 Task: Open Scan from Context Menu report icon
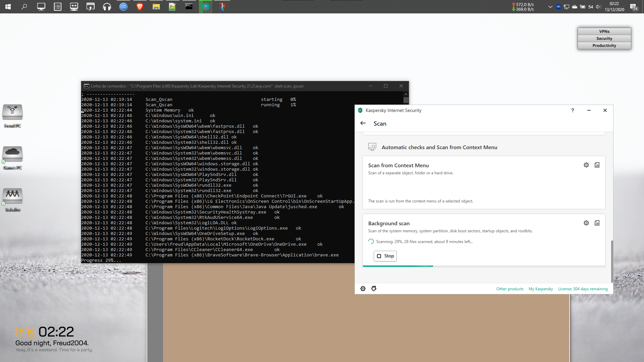(x=597, y=165)
